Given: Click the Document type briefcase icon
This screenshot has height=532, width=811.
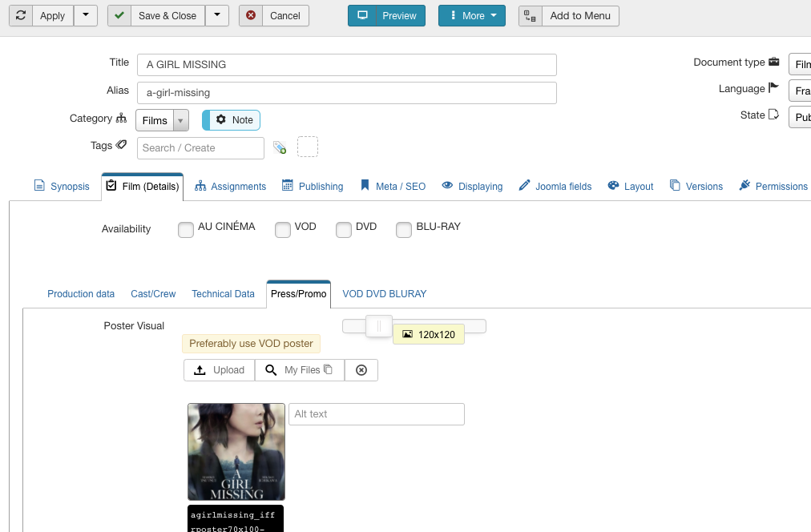Looking at the screenshot, I should click(774, 62).
